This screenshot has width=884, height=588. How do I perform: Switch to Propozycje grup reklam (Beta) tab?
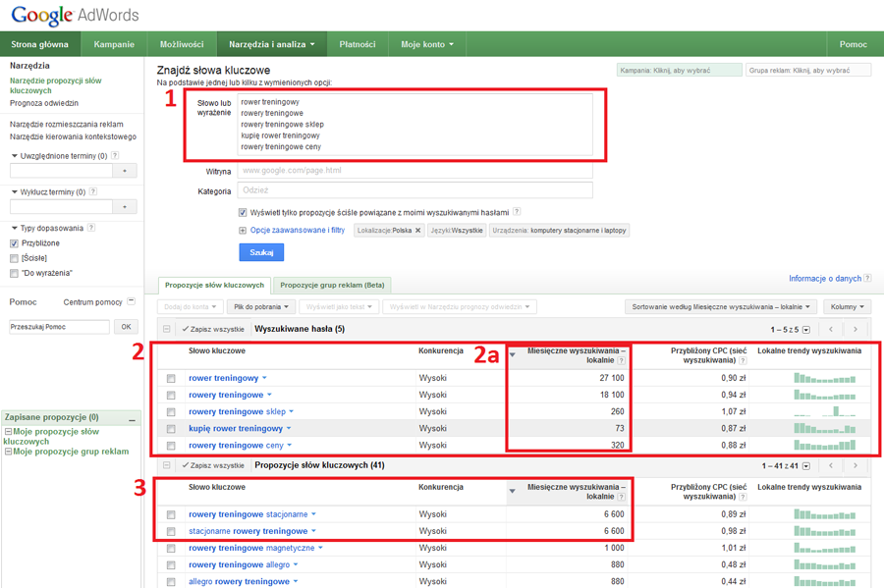(x=332, y=285)
